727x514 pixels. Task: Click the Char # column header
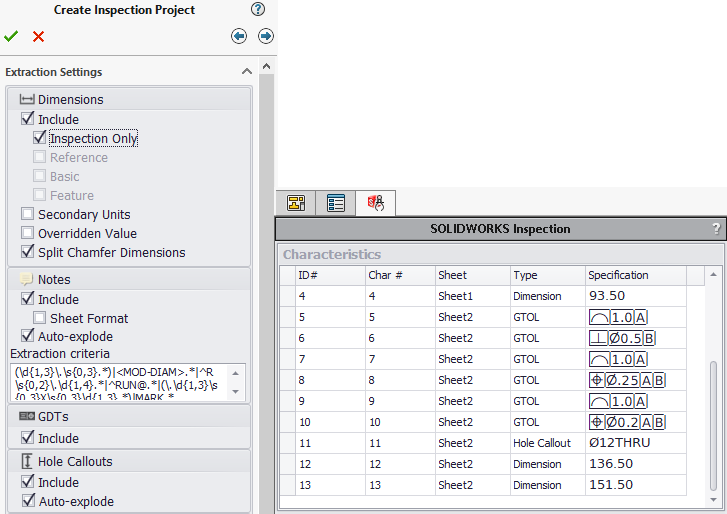[x=400, y=275]
